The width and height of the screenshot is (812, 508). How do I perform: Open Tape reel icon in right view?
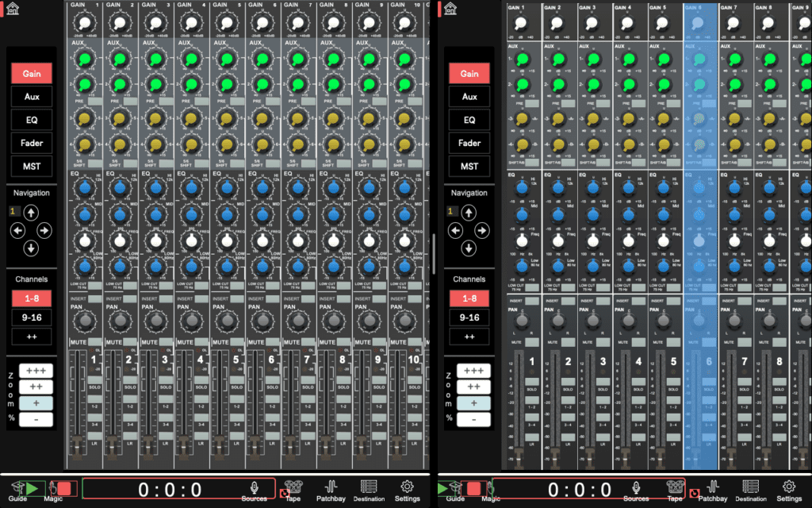click(x=675, y=487)
